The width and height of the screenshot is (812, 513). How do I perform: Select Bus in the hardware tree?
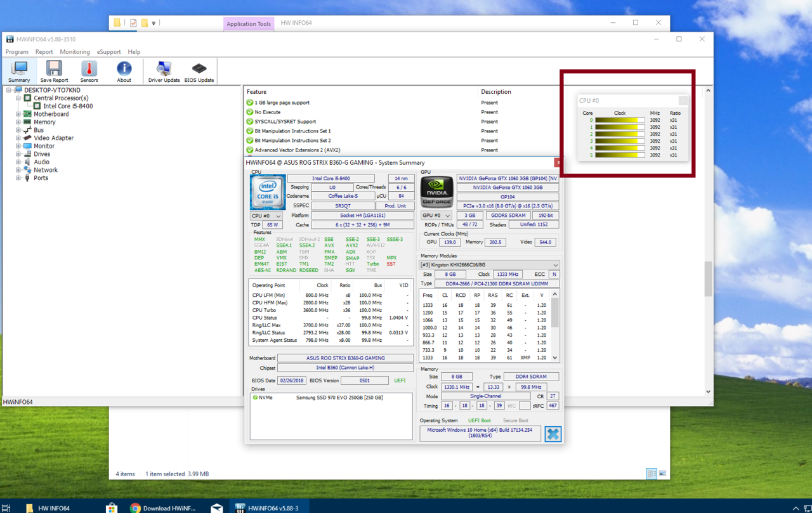[39, 130]
